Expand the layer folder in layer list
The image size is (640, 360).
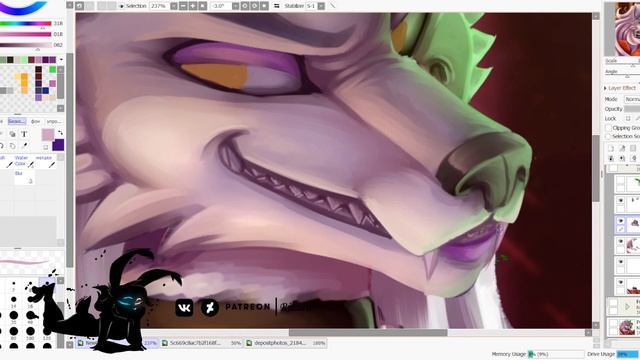tap(627, 306)
